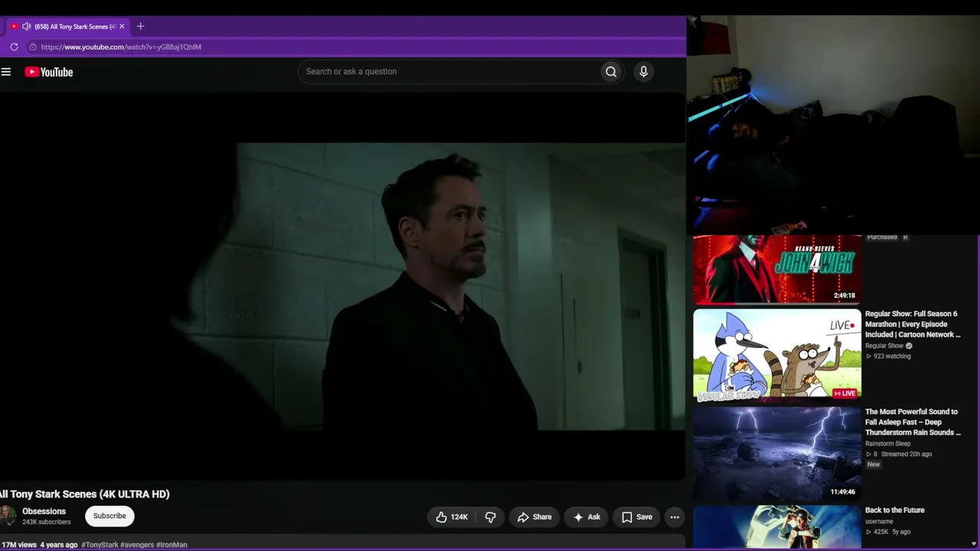Click the search magnifier button

[x=611, y=72]
